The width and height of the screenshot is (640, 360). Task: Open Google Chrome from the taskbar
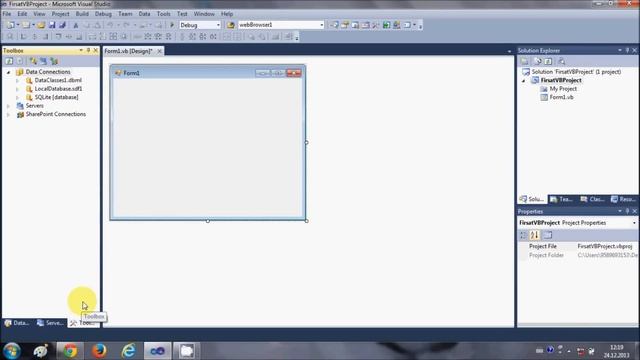[x=70, y=351]
